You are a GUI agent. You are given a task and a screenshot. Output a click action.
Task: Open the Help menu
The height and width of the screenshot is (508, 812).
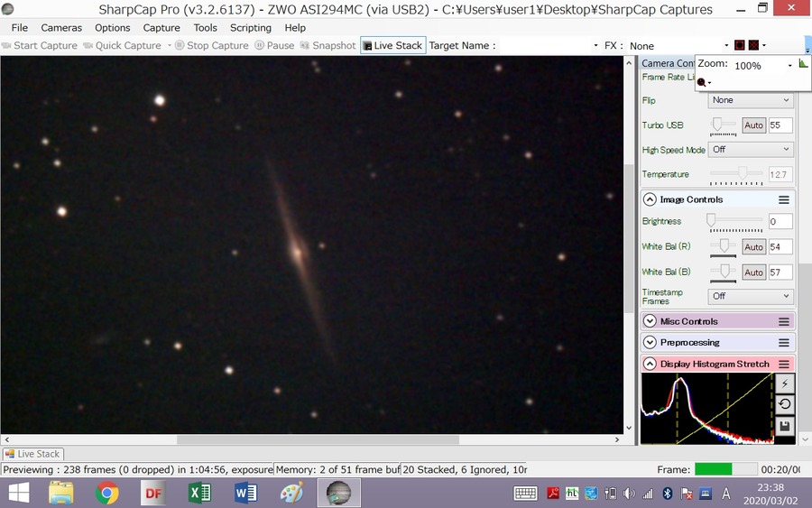tap(295, 27)
